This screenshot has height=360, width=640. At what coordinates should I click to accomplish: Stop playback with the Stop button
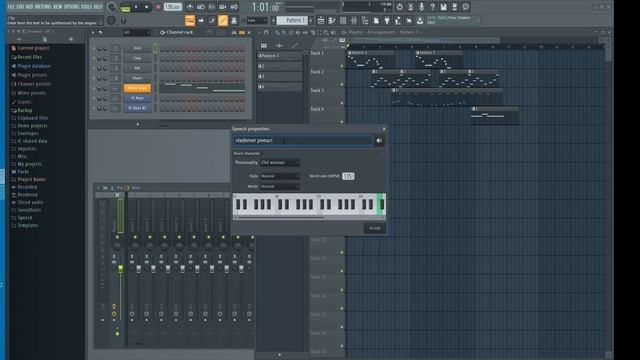coord(147,7)
